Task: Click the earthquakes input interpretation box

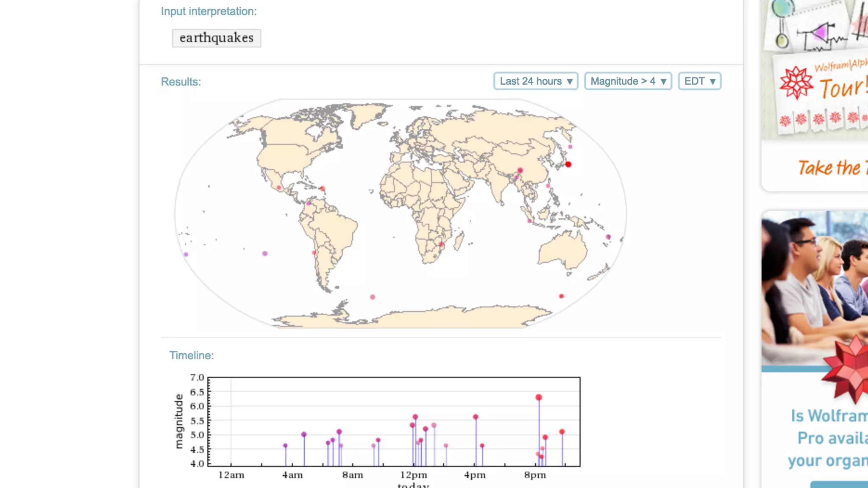Action: pyautogui.click(x=216, y=38)
